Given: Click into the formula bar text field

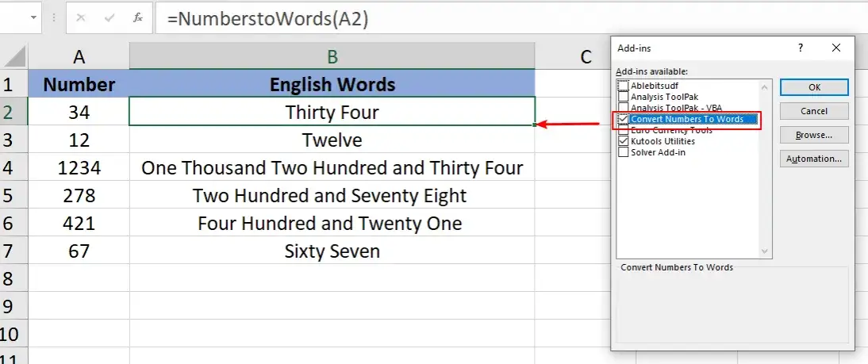Looking at the screenshot, I should coord(476,19).
